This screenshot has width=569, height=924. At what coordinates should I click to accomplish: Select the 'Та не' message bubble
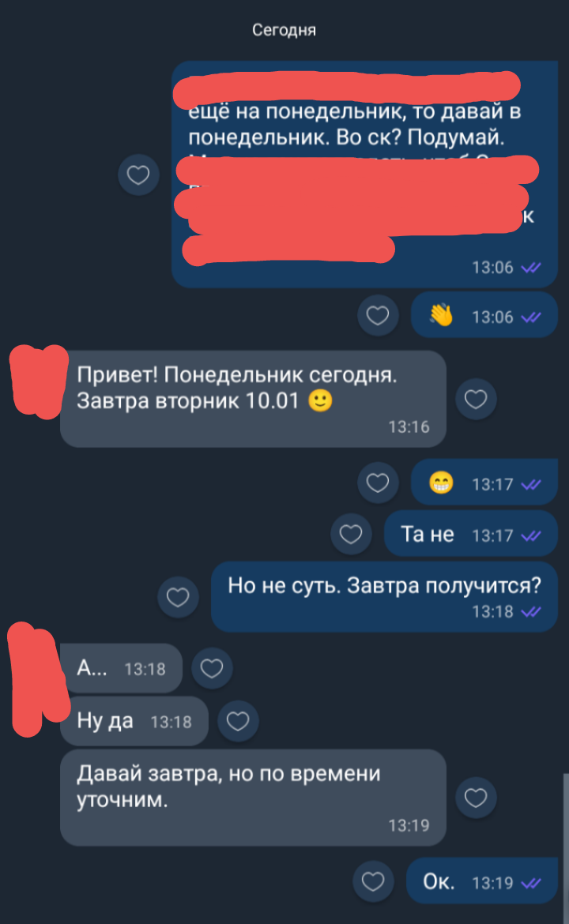[x=470, y=534]
